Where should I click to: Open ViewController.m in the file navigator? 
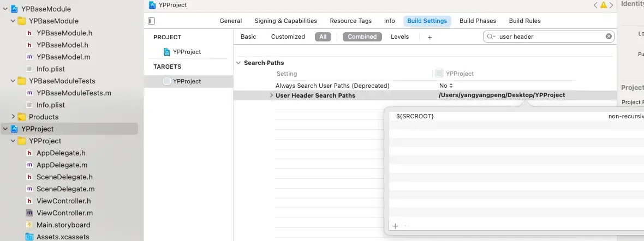pyautogui.click(x=64, y=213)
